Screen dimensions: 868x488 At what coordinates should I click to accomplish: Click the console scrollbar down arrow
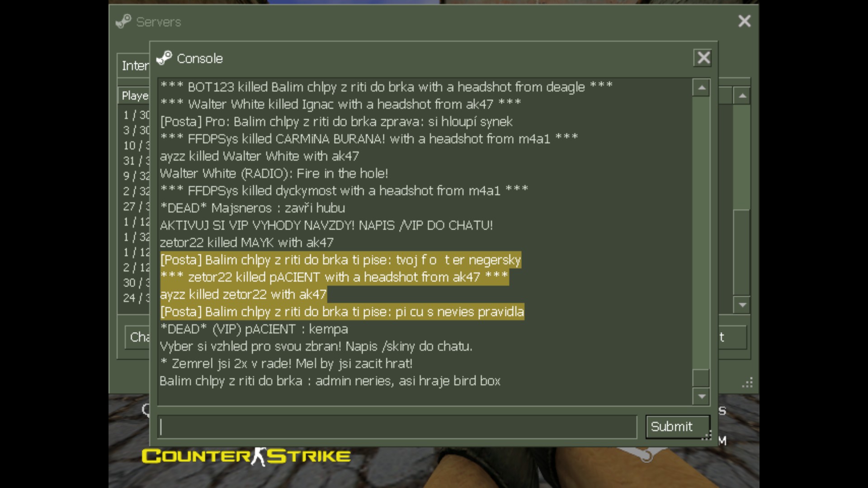point(701,397)
